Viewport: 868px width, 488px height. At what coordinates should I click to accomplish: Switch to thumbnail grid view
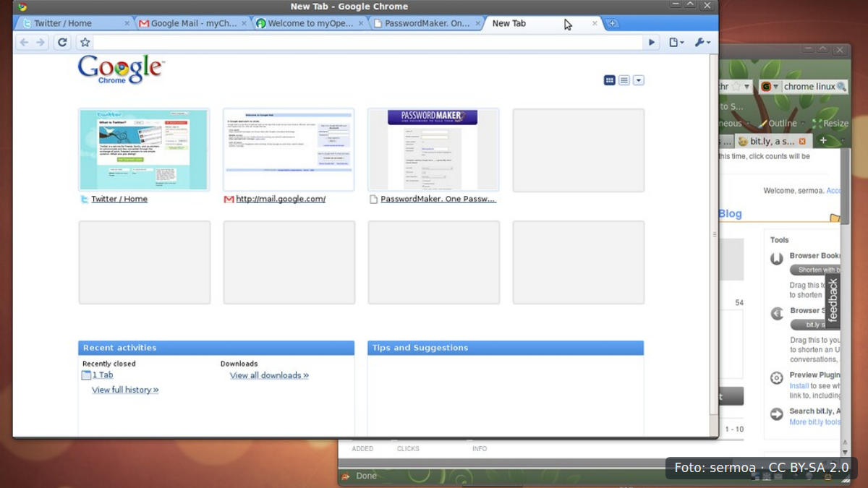[x=610, y=80]
